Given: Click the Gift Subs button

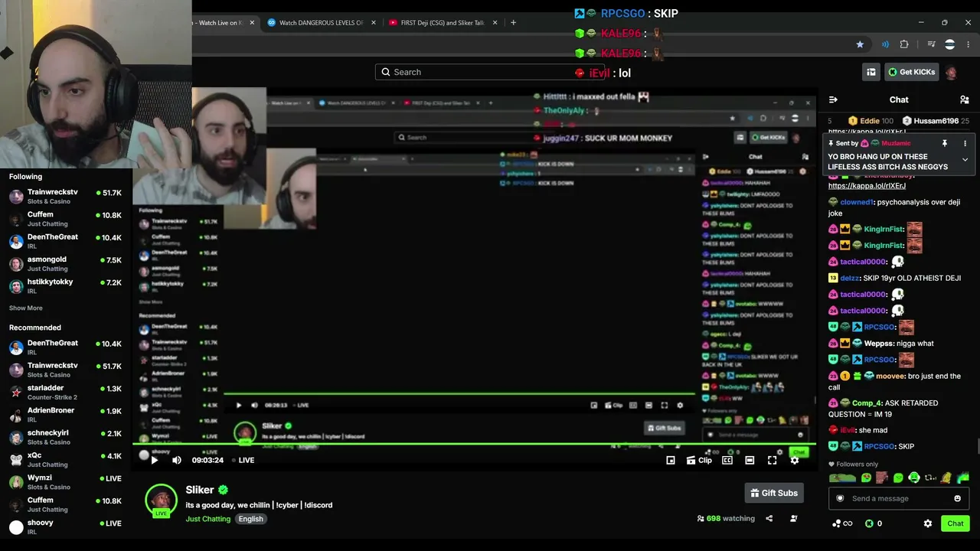Looking at the screenshot, I should (774, 493).
